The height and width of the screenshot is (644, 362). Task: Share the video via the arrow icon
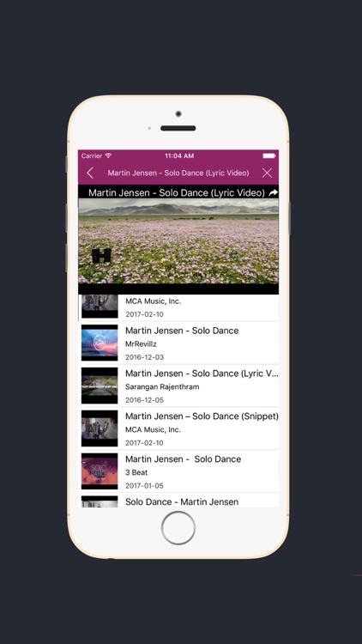[274, 192]
